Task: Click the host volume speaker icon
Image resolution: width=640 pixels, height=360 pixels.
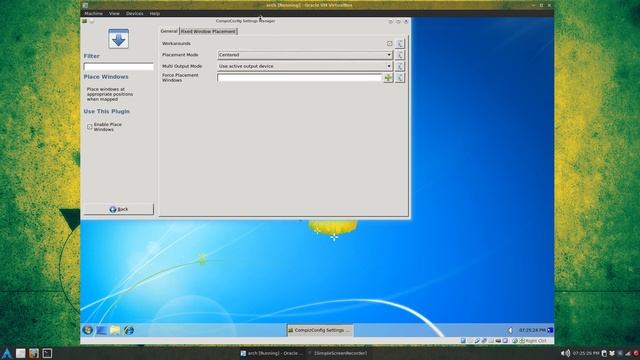Action: point(565,353)
